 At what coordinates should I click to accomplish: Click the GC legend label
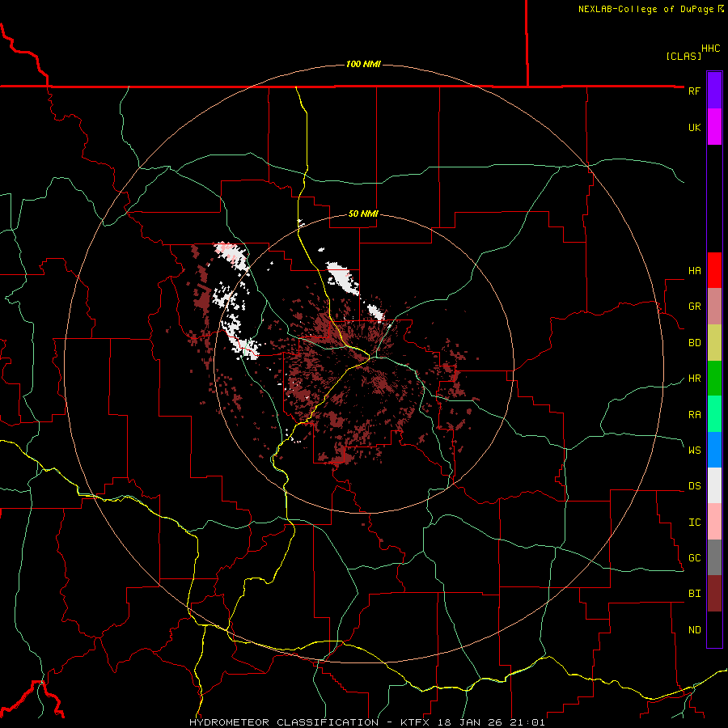694,558
